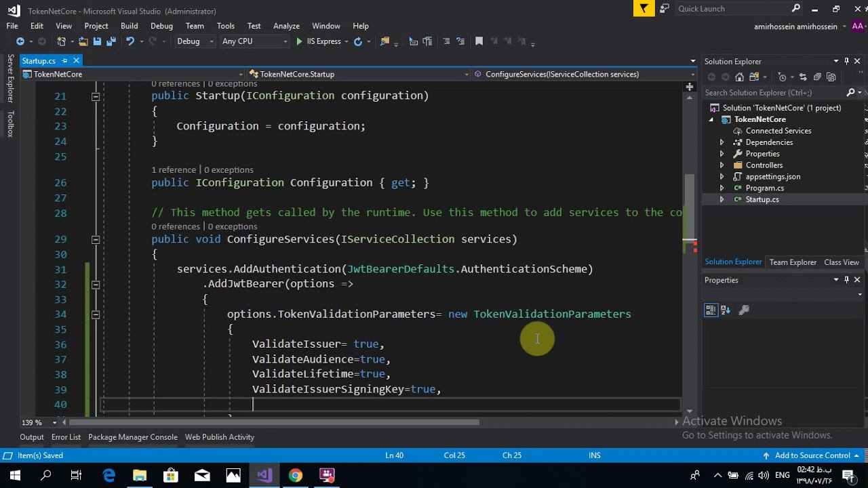
Task: Show Properties panel categorized view
Action: pyautogui.click(x=711, y=310)
